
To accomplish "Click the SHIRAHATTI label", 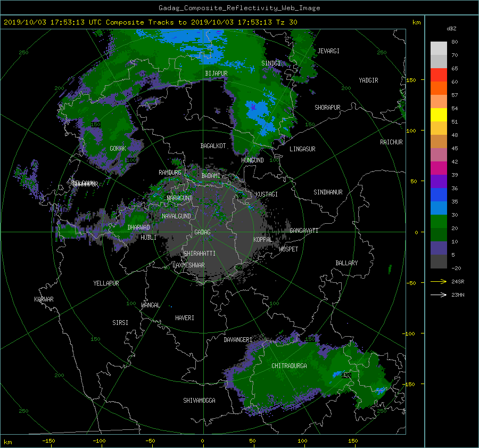I will (x=200, y=254).
